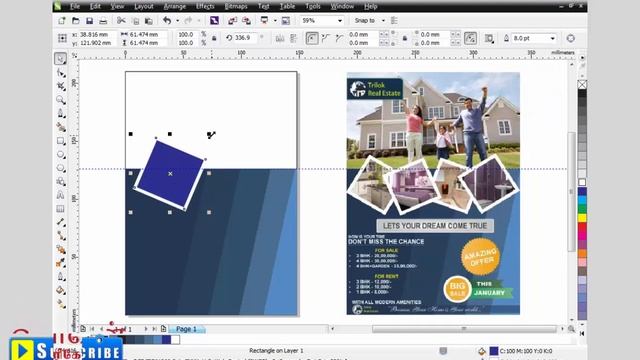This screenshot has height=360, width=640.
Task: Select the Outline Pen tool in the toolbox
Action: [x=61, y=277]
